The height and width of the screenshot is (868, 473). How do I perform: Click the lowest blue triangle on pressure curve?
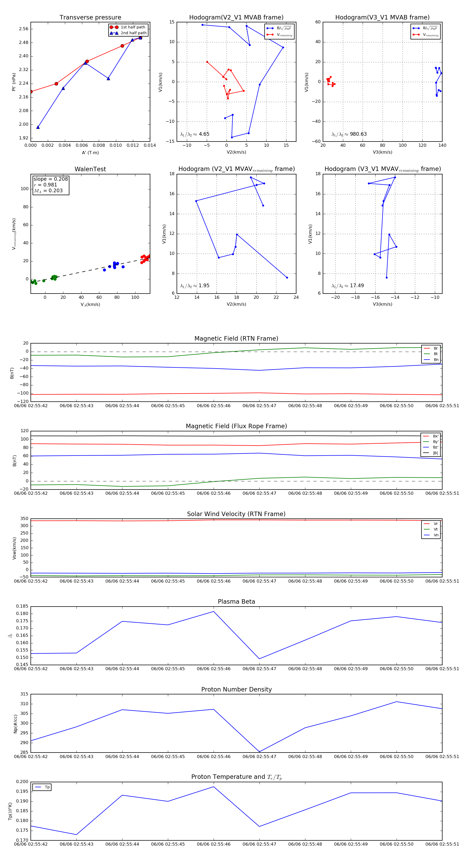point(38,127)
